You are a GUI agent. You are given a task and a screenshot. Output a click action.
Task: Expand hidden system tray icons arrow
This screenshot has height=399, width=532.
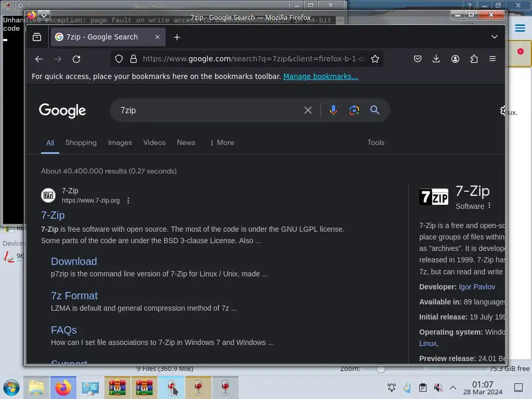click(453, 388)
